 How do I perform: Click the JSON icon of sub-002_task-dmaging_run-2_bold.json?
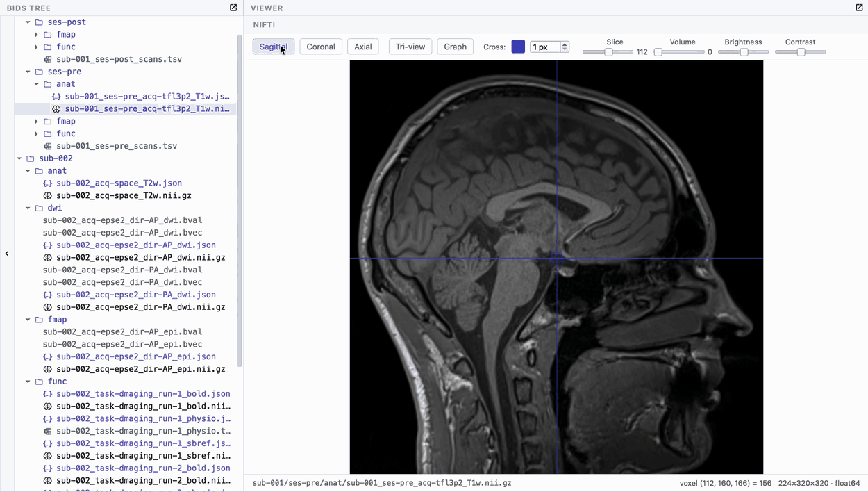tap(48, 468)
